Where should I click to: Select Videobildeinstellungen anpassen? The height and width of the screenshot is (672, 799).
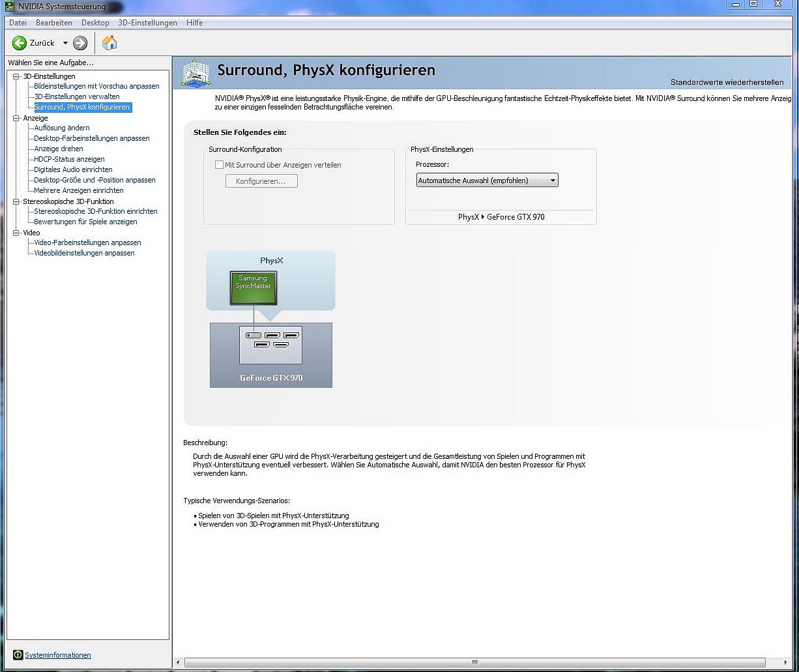tap(84, 253)
